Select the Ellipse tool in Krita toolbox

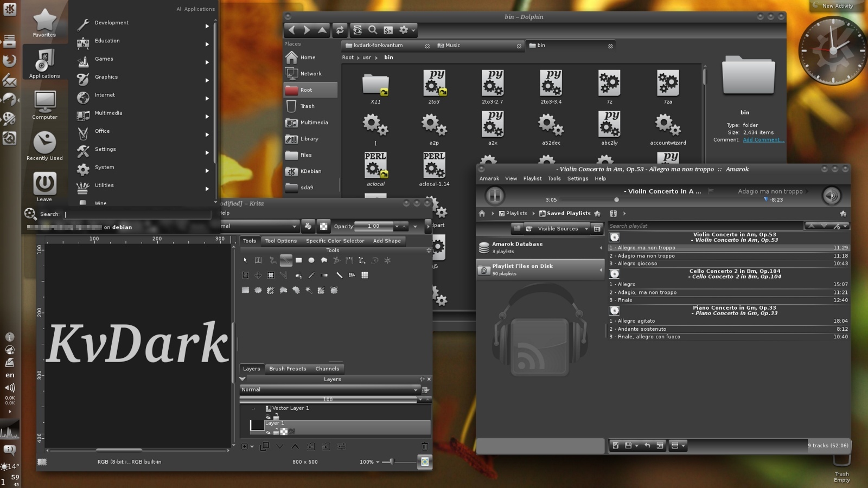pyautogui.click(x=311, y=260)
